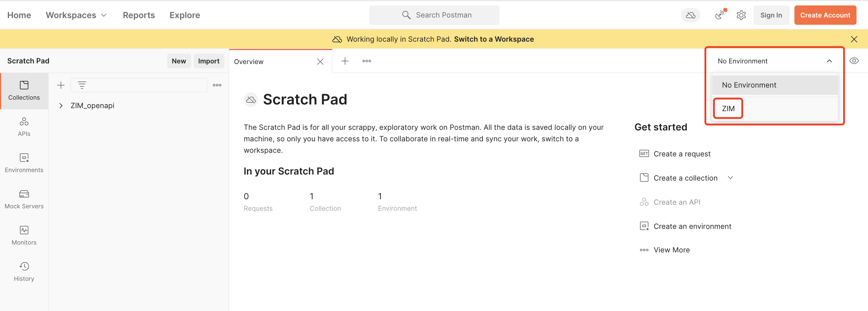868x311 pixels.
Task: Open the Workspaces dropdown
Action: (76, 15)
